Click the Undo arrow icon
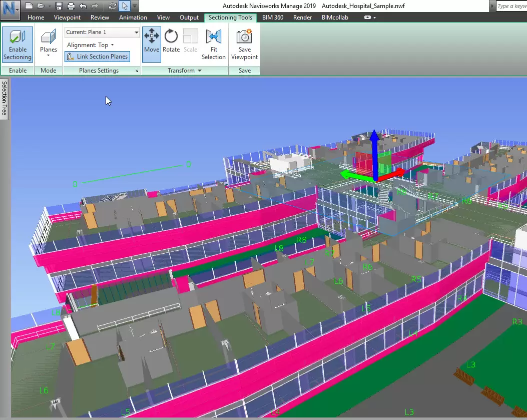Image resolution: width=527 pixels, height=420 pixels. (83, 6)
